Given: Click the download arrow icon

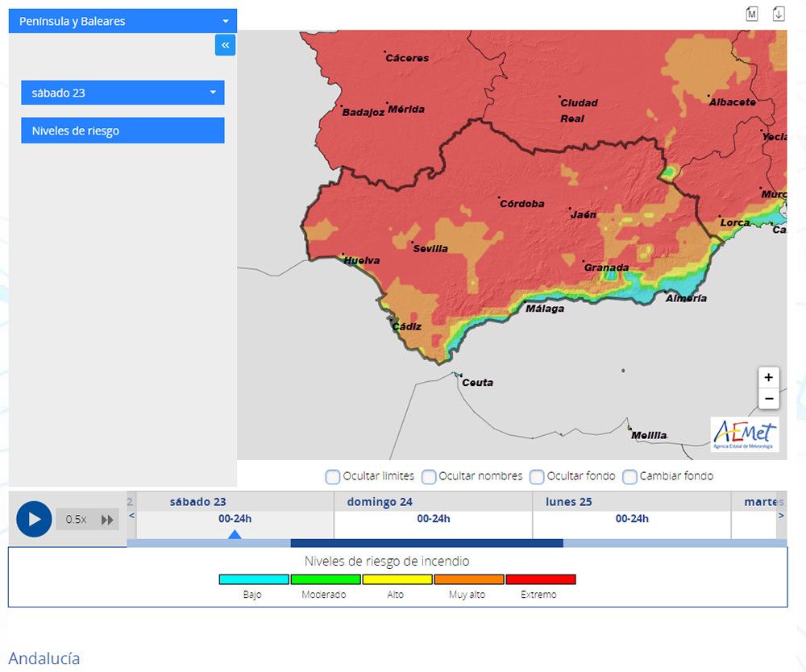Looking at the screenshot, I should coord(779,14).
